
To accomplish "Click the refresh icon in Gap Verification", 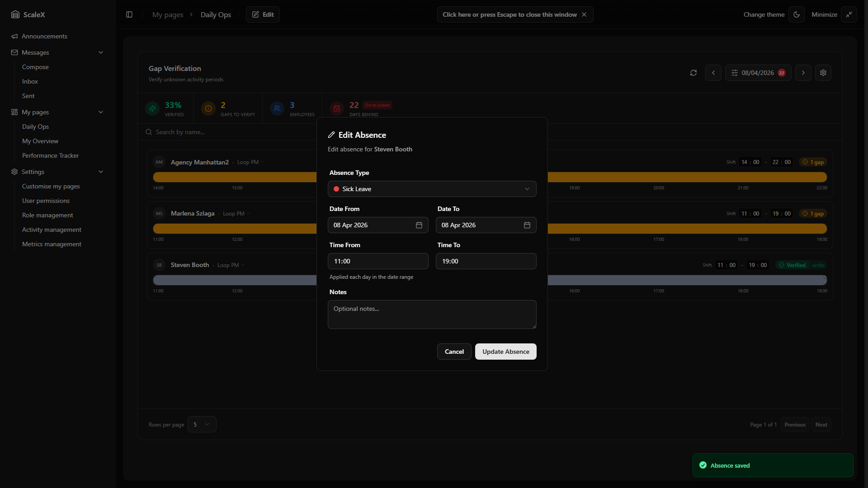I will click(x=693, y=73).
